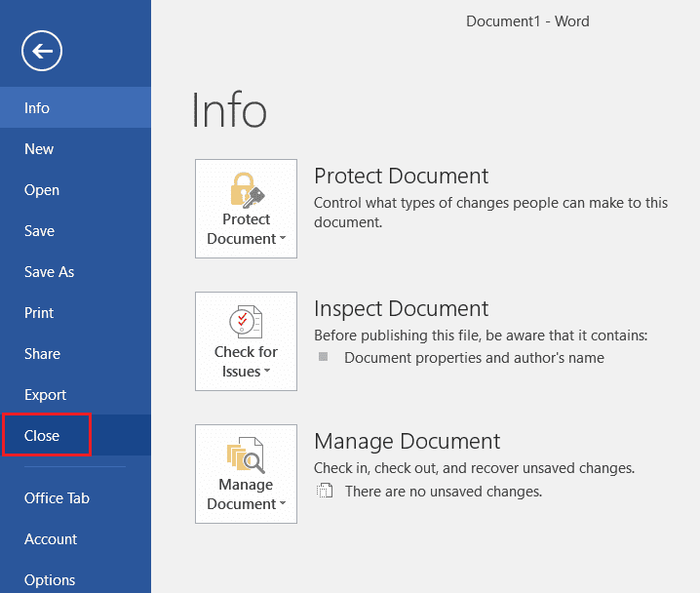Click the 'Inspect Document' section heading

(401, 308)
